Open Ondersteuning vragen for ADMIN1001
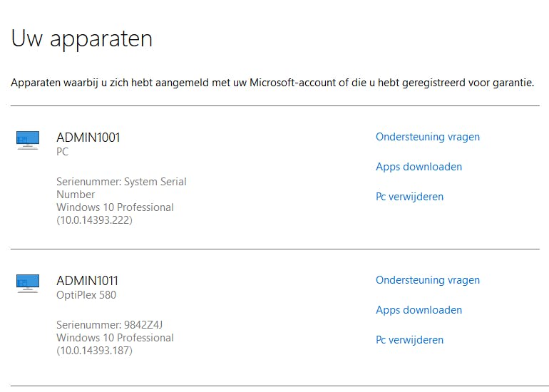This screenshot has width=549, height=392. (428, 137)
